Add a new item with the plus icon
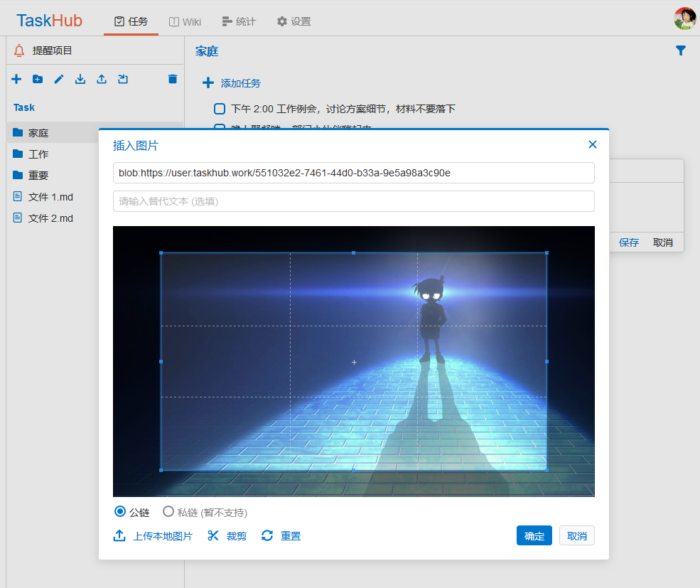Image resolution: width=700 pixels, height=588 pixels. click(16, 79)
